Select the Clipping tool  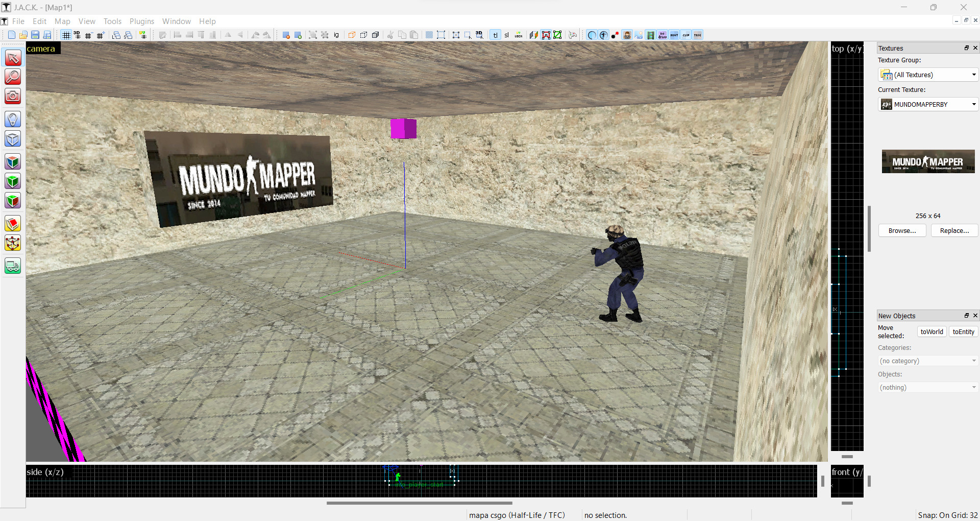point(12,223)
